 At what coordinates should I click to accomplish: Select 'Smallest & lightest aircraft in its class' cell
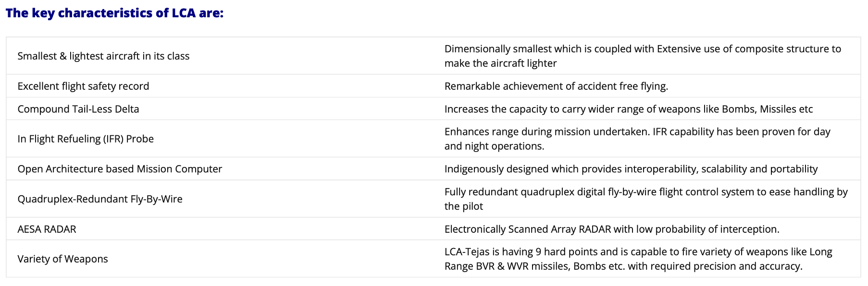(x=103, y=56)
